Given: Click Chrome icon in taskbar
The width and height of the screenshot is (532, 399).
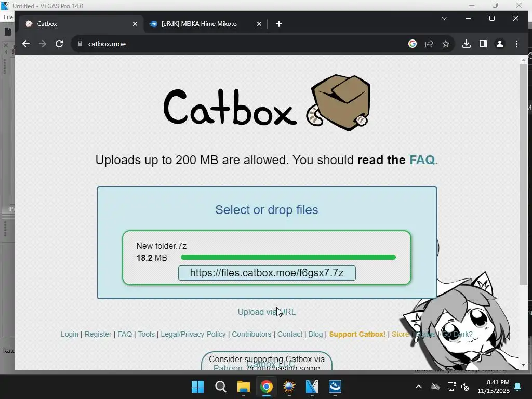Looking at the screenshot, I should click(x=267, y=387).
